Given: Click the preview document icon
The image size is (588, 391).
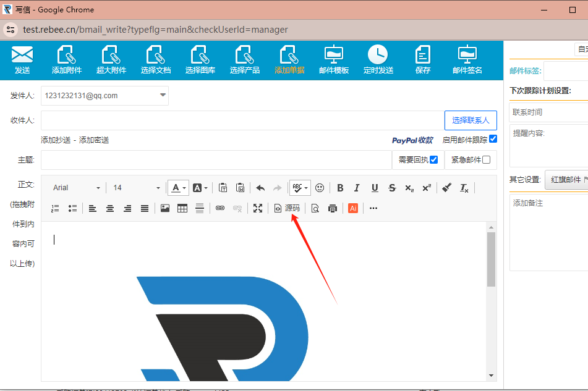Looking at the screenshot, I should pos(315,208).
